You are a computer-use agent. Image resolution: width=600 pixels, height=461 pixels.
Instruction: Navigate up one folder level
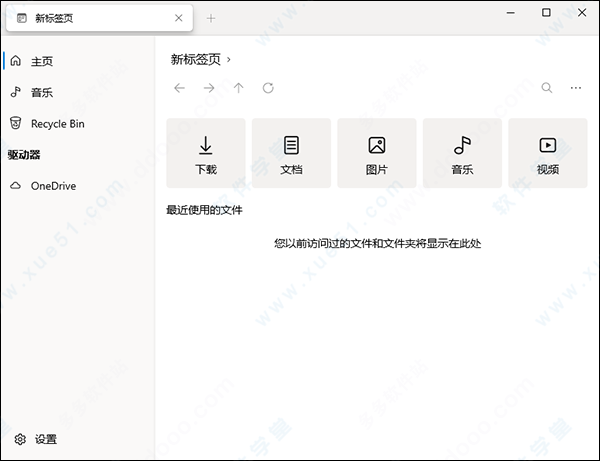pyautogui.click(x=238, y=88)
